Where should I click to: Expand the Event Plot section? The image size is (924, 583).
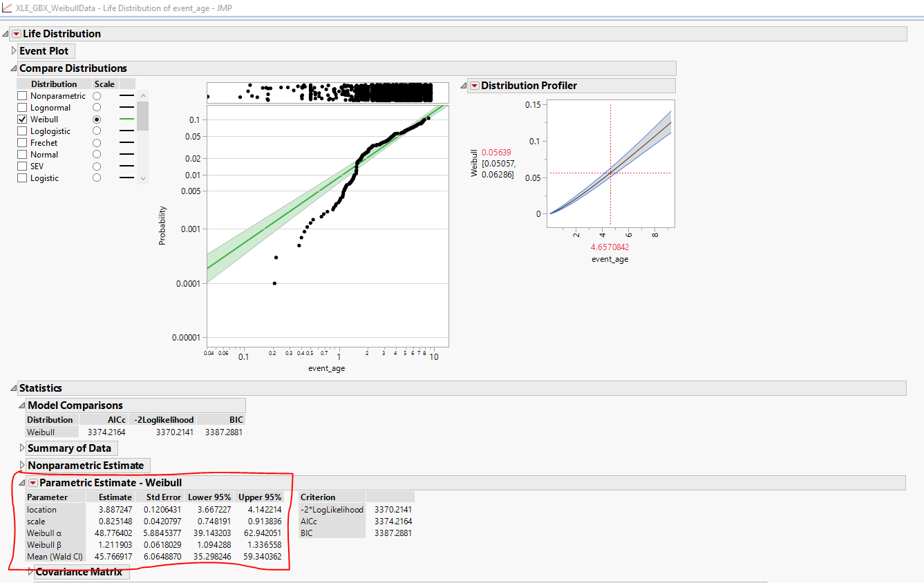[13, 50]
